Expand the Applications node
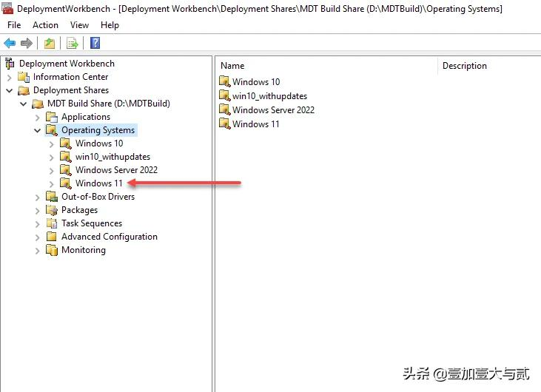This screenshot has width=541, height=392. point(37,118)
